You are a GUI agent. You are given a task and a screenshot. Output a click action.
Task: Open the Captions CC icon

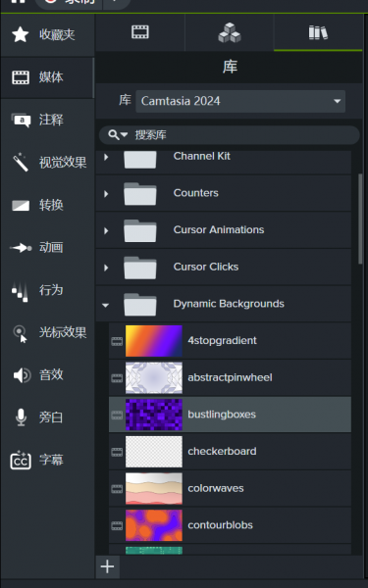[21, 460]
